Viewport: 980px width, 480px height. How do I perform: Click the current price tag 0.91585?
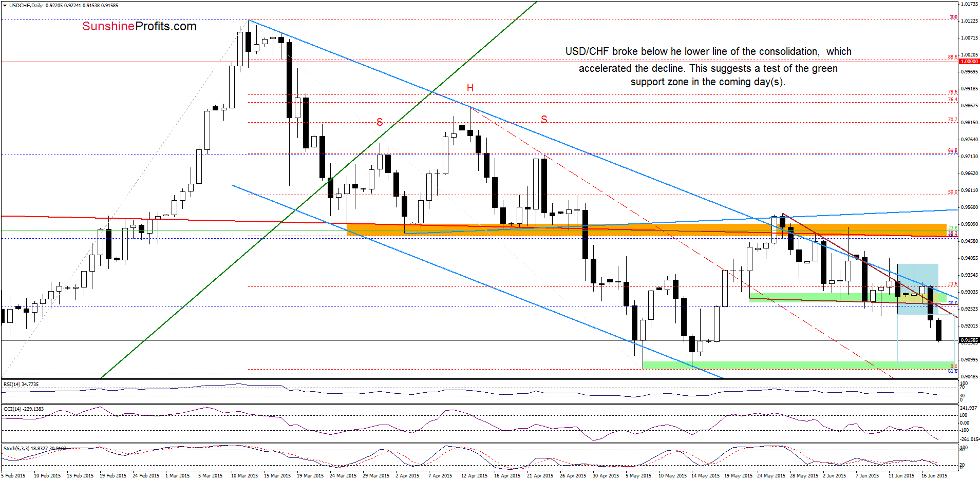click(969, 340)
